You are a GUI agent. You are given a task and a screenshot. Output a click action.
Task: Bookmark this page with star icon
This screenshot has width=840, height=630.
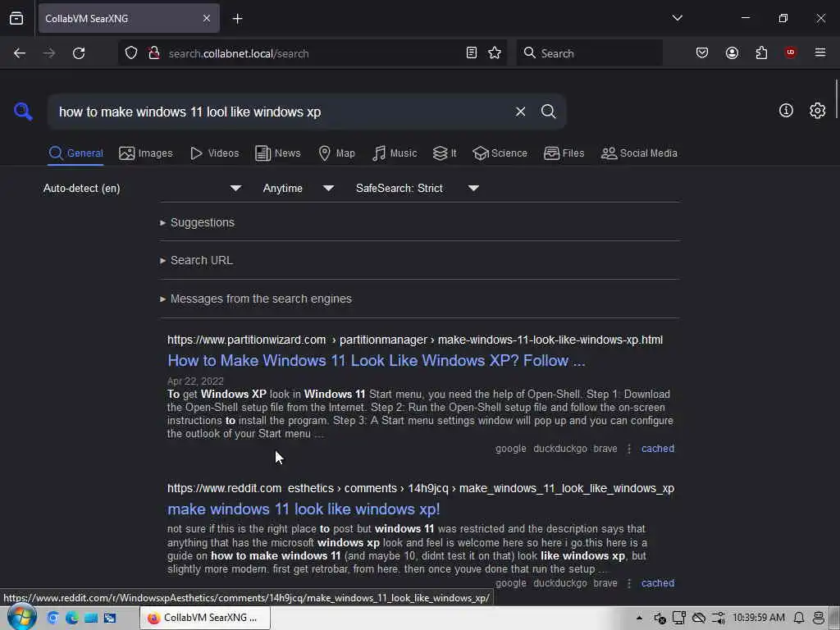[495, 53]
